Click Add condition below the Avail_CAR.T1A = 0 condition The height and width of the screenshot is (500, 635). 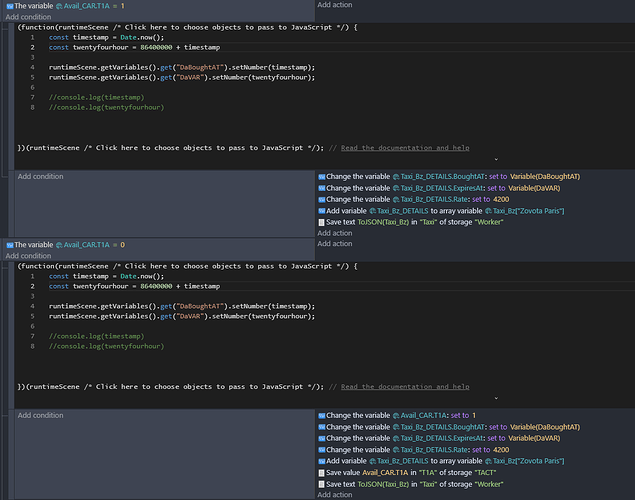point(28,256)
